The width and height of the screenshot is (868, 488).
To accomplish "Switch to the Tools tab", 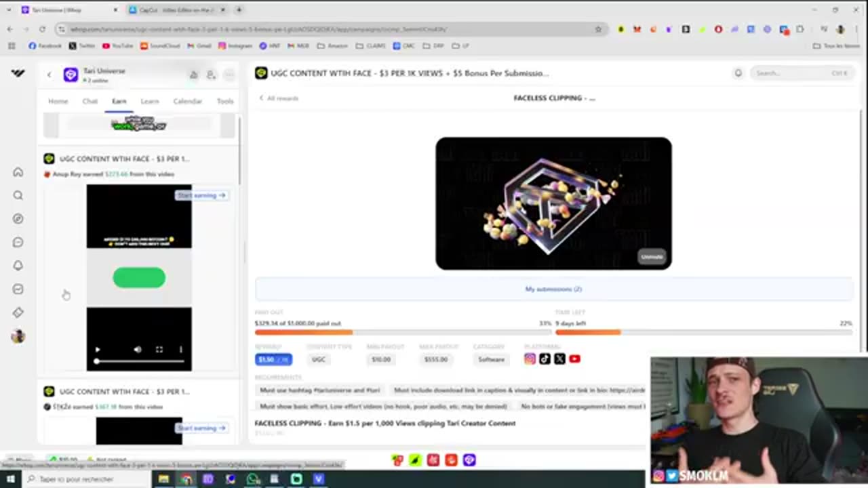I will [x=225, y=101].
